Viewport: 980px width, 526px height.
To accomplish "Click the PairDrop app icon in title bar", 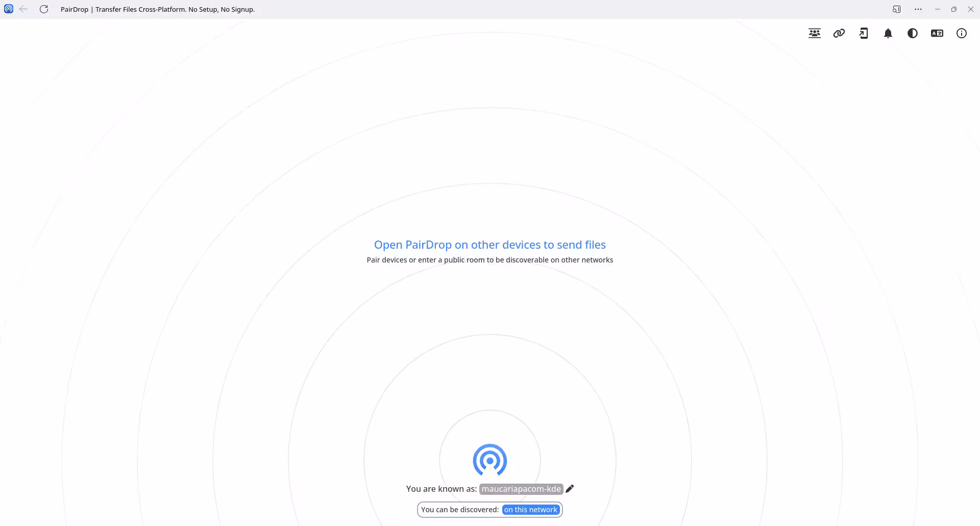I will 9,9.
